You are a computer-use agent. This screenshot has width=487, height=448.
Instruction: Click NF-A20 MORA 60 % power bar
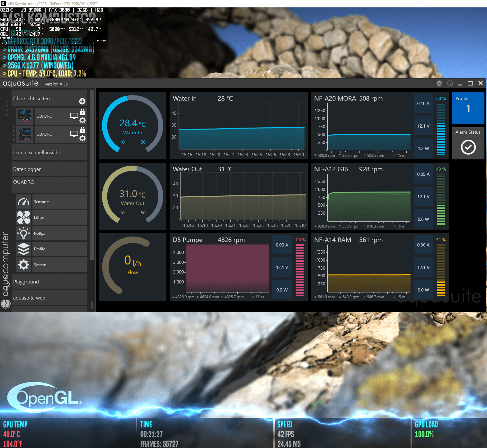pyautogui.click(x=441, y=129)
